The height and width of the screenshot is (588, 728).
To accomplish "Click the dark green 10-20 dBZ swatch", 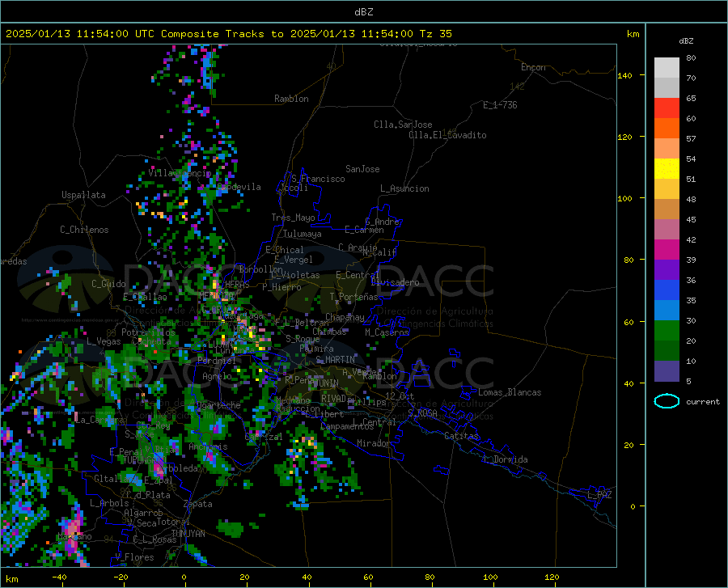I will click(667, 351).
